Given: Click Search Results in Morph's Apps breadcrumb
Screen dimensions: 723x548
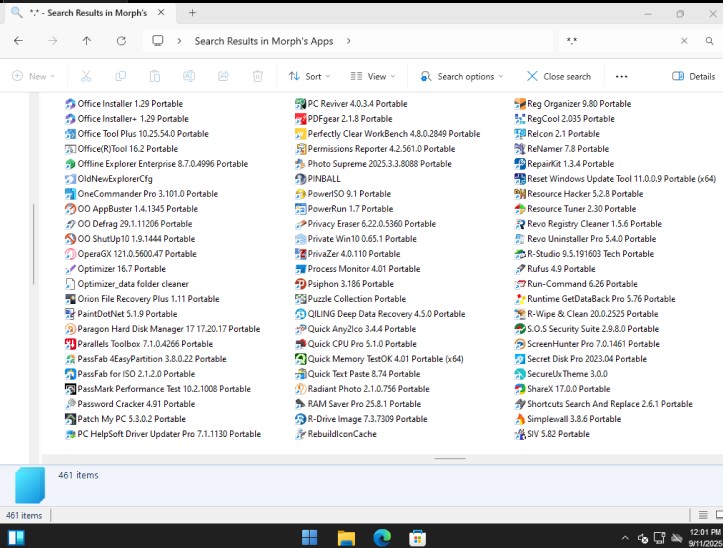Looking at the screenshot, I should click(264, 41).
